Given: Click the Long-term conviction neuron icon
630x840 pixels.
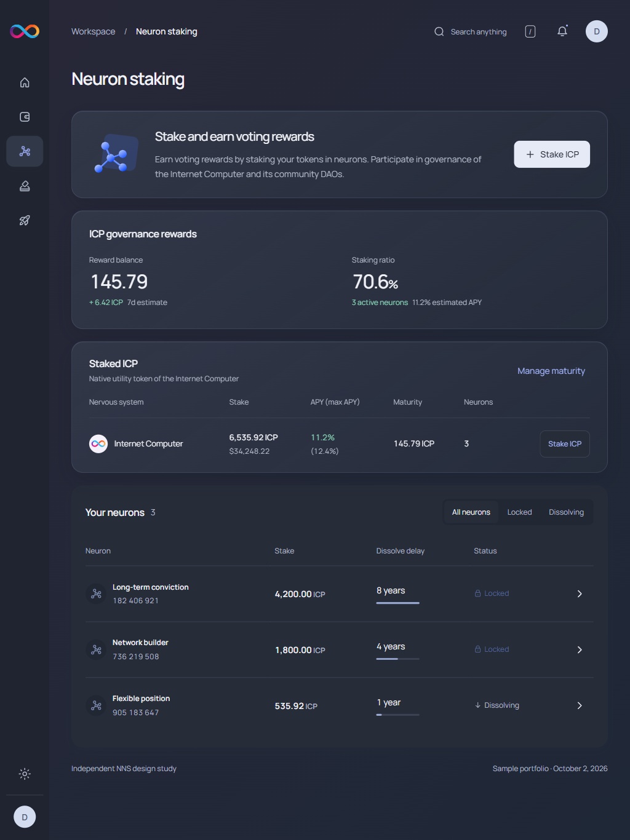Looking at the screenshot, I should 97,594.
